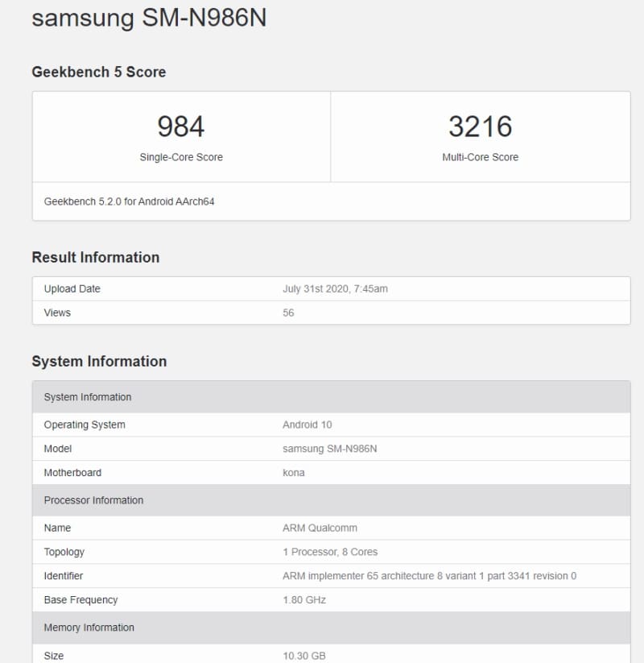
Task: Click the 'Processor Information' table header
Action: coord(332,500)
